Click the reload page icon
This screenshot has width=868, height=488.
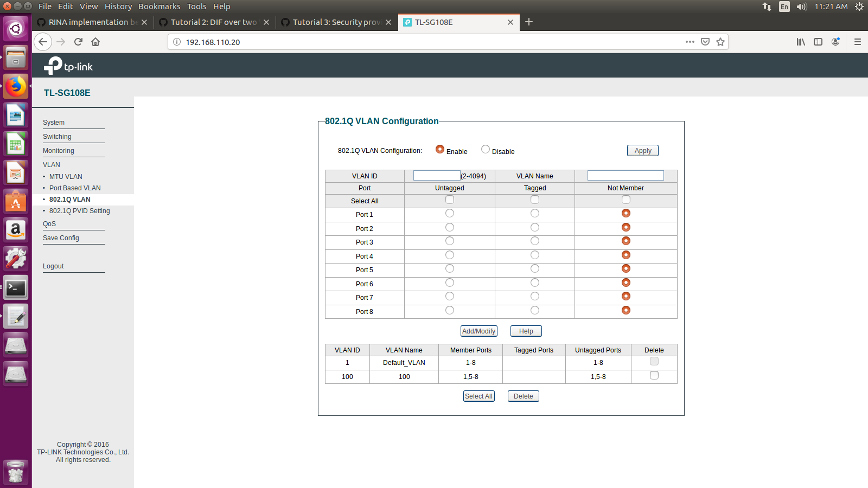click(x=78, y=42)
